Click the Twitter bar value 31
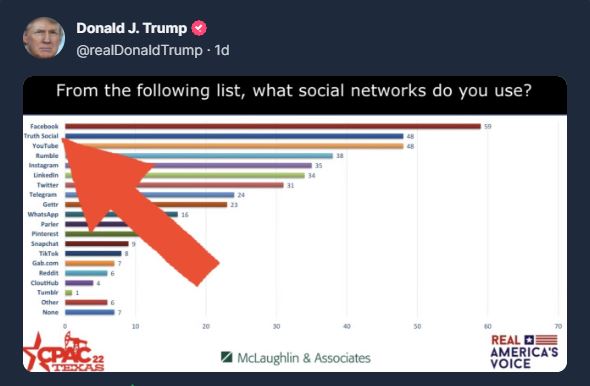This screenshot has width=590, height=386. tap(290, 185)
